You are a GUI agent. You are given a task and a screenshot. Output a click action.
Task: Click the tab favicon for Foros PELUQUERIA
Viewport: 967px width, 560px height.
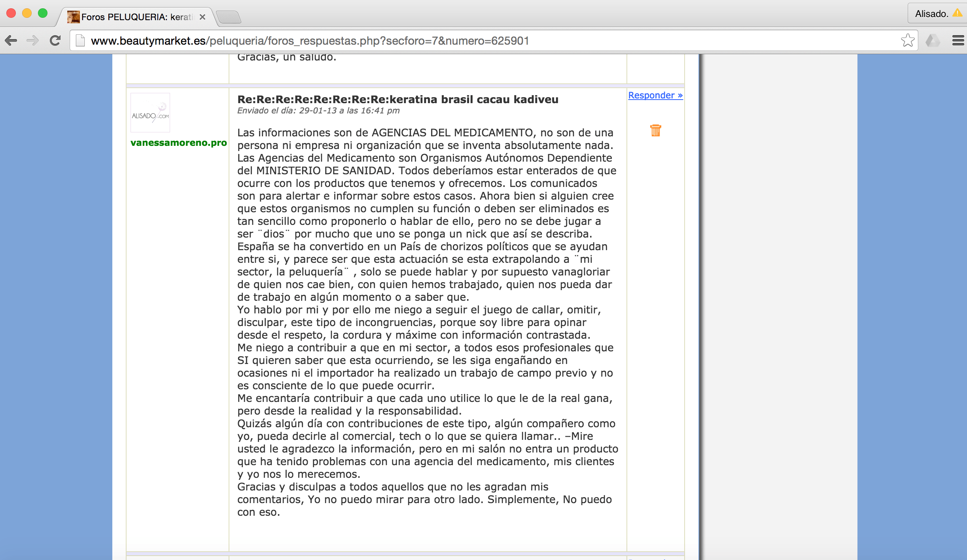coord(73,17)
